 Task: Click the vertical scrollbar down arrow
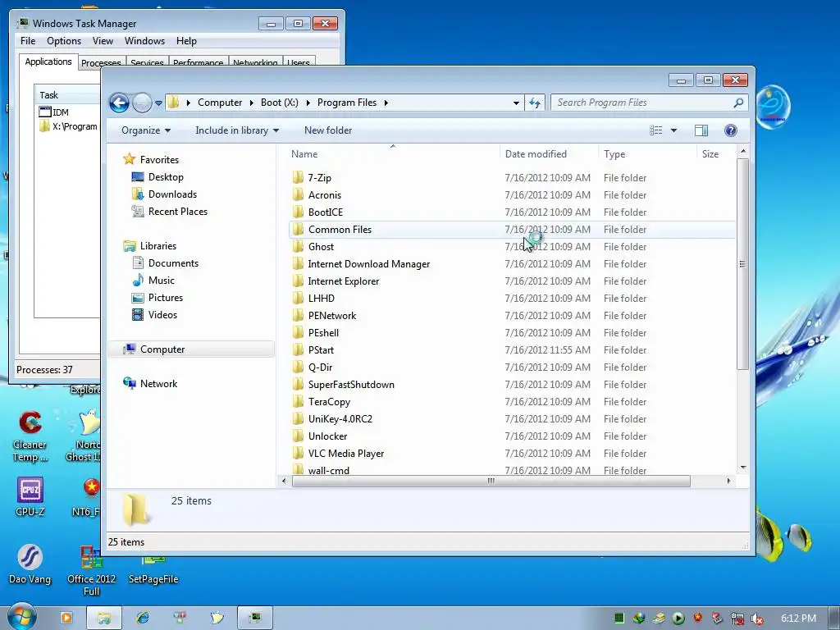tap(743, 468)
